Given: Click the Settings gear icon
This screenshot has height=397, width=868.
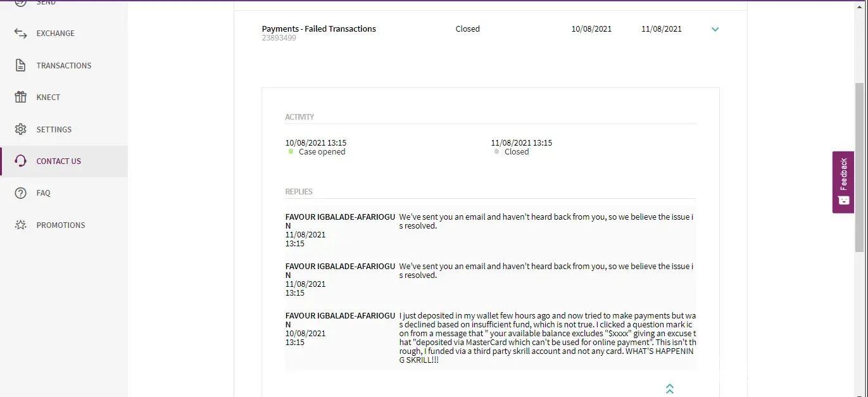Looking at the screenshot, I should click(21, 129).
